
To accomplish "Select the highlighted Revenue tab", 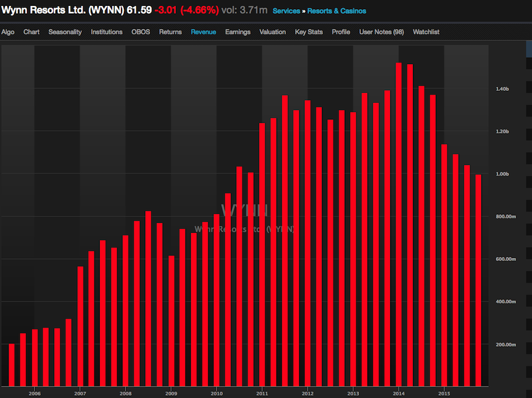I will (x=203, y=32).
